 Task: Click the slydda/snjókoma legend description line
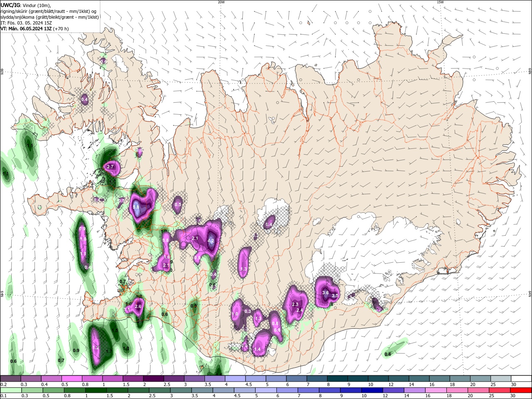49,17
